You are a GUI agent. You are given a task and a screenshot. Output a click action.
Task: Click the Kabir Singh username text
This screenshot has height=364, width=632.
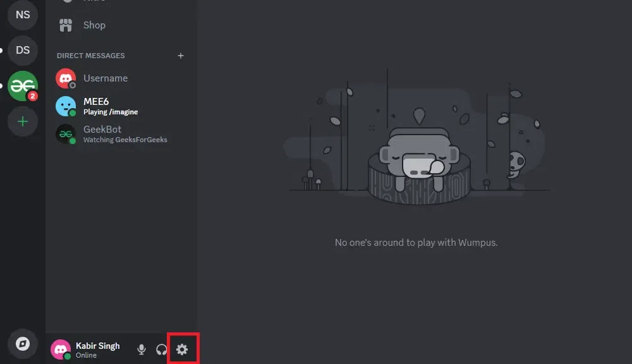tap(97, 346)
